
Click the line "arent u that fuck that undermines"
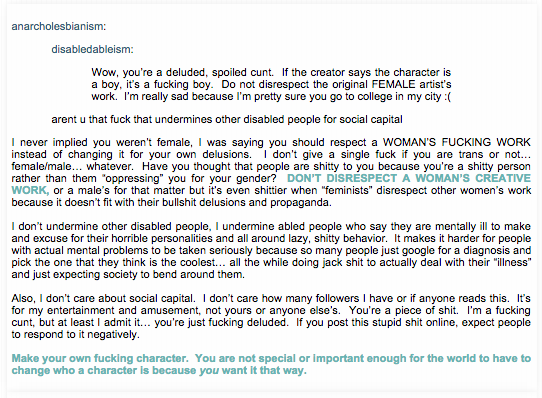[227, 119]
